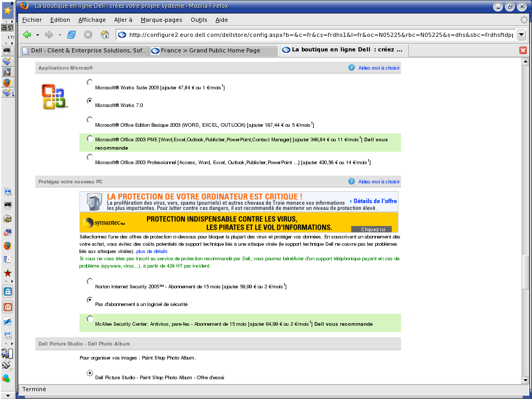This screenshot has height=399, width=532.
Task: Click Aidez-moi à choisir in Applications Microsoft
Action: tap(379, 68)
